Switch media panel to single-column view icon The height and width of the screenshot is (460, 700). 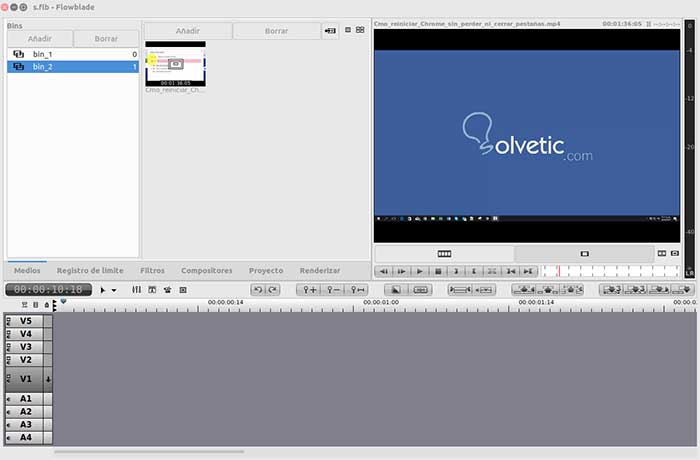(348, 30)
